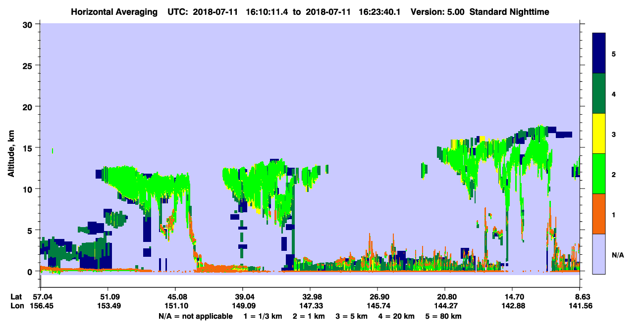Click the dark green color bar segment for 4
The height and width of the screenshot is (330, 644).
click(599, 94)
